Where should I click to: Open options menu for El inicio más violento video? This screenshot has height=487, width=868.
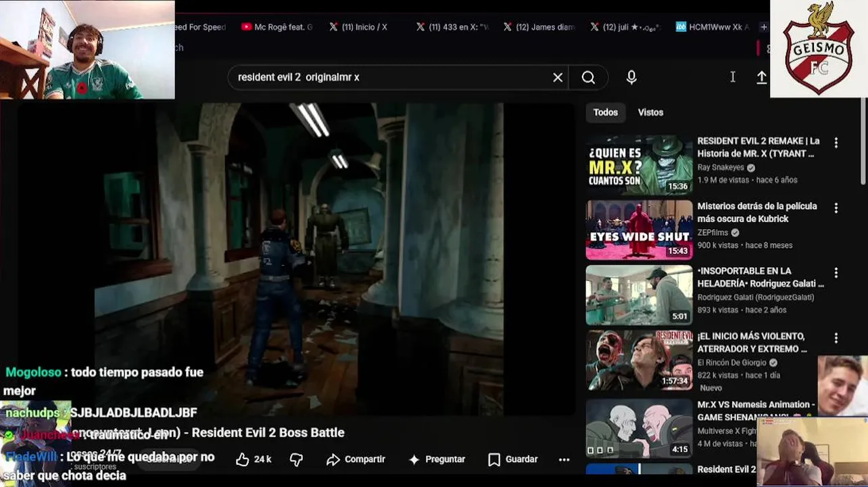click(x=836, y=338)
